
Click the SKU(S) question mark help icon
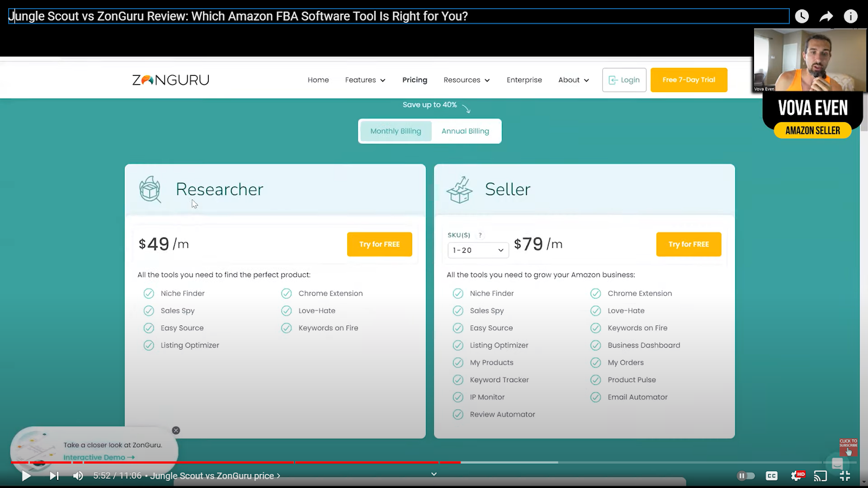[480, 235]
